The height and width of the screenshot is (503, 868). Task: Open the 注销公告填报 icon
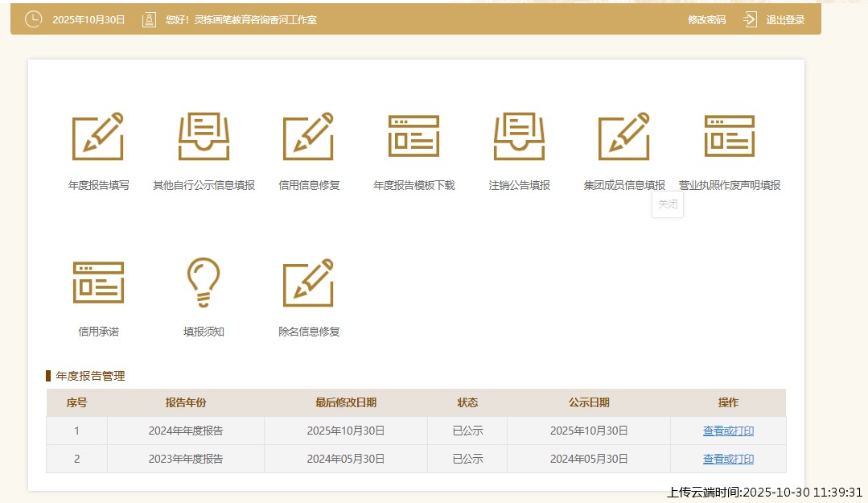[x=519, y=136]
